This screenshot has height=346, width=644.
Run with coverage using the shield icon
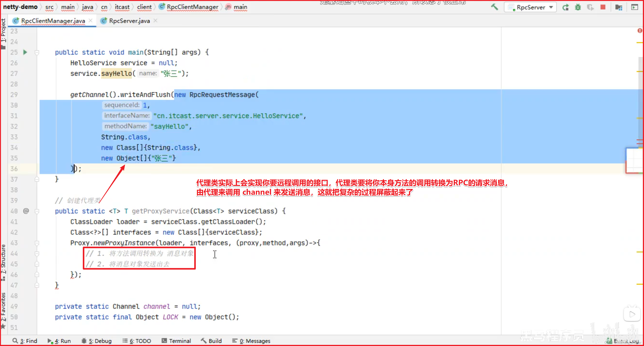[590, 7]
